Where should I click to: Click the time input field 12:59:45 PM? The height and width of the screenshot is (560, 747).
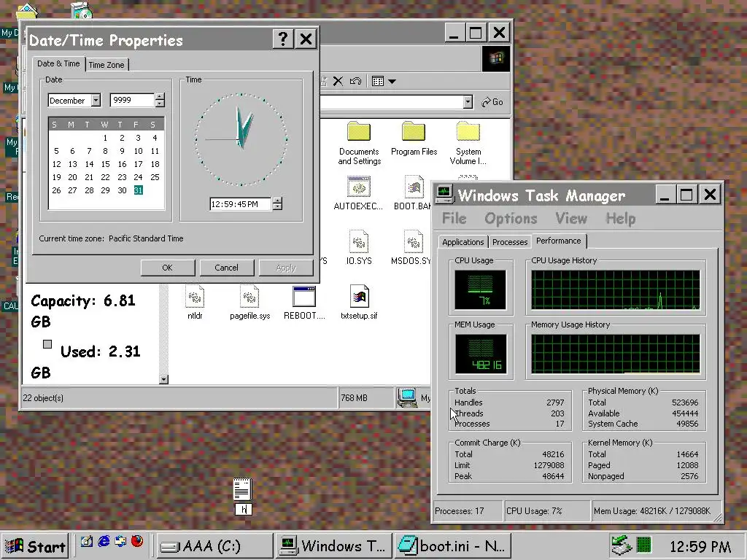point(241,204)
